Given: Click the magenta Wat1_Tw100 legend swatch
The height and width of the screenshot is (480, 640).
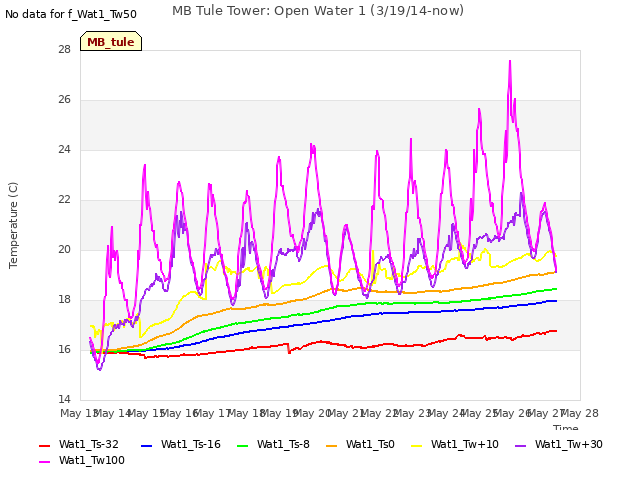Looking at the screenshot, I should [x=44, y=462].
